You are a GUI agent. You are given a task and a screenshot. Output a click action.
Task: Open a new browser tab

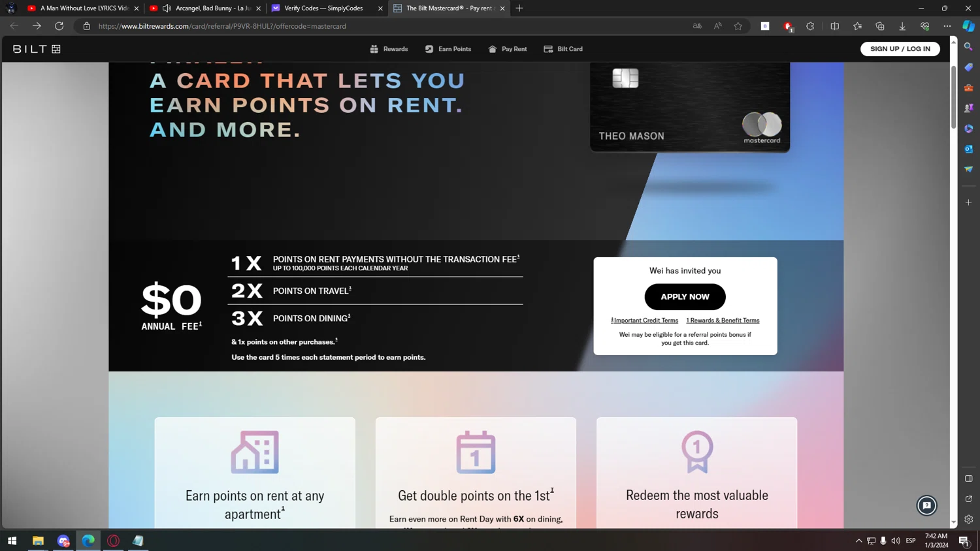(519, 8)
